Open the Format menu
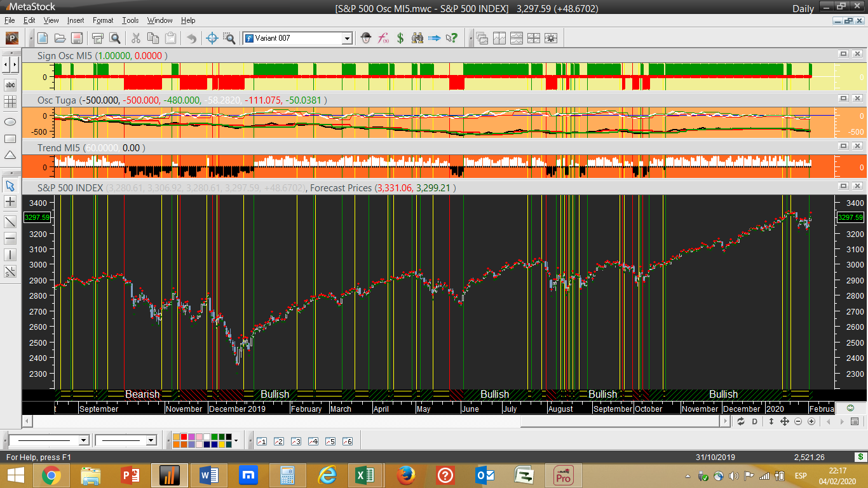 (103, 20)
